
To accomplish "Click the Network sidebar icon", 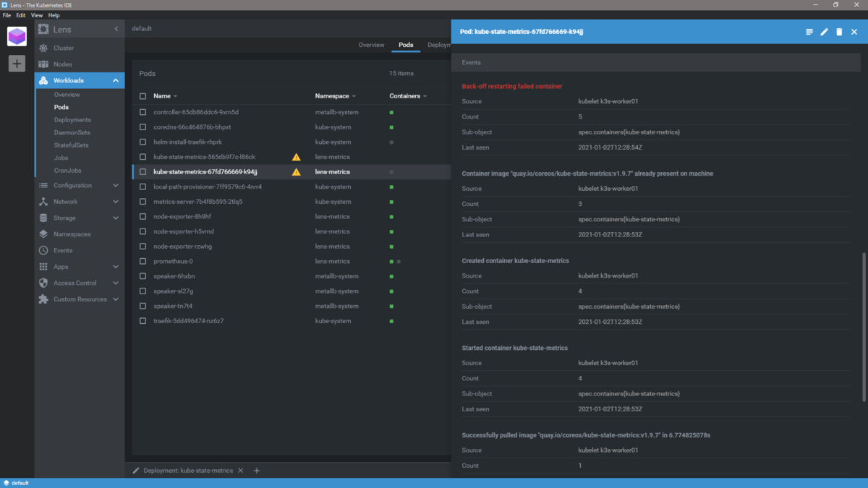I will click(x=43, y=202).
